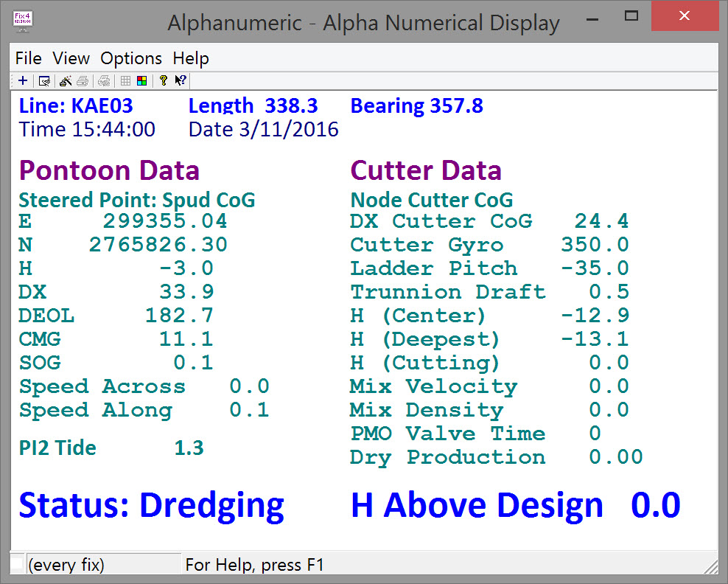Click the Ladder Pitch value -35.0
728x584 pixels.
coord(595,268)
